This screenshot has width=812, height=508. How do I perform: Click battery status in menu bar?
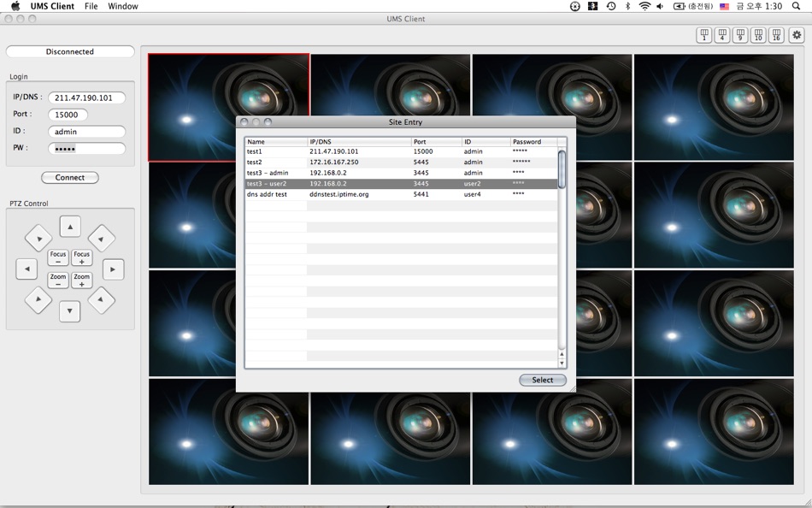[693, 6]
